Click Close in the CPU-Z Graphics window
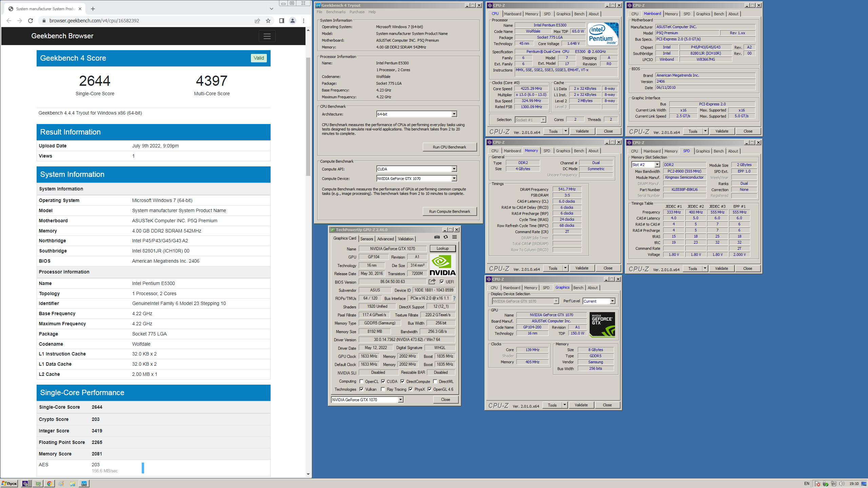Viewport: 868px width, 488px height. tap(607, 405)
